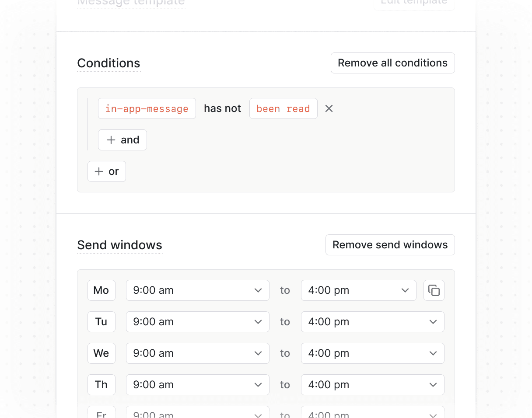Image resolution: width=532 pixels, height=418 pixels.
Task: Toggle the Th day button
Action: click(101, 384)
